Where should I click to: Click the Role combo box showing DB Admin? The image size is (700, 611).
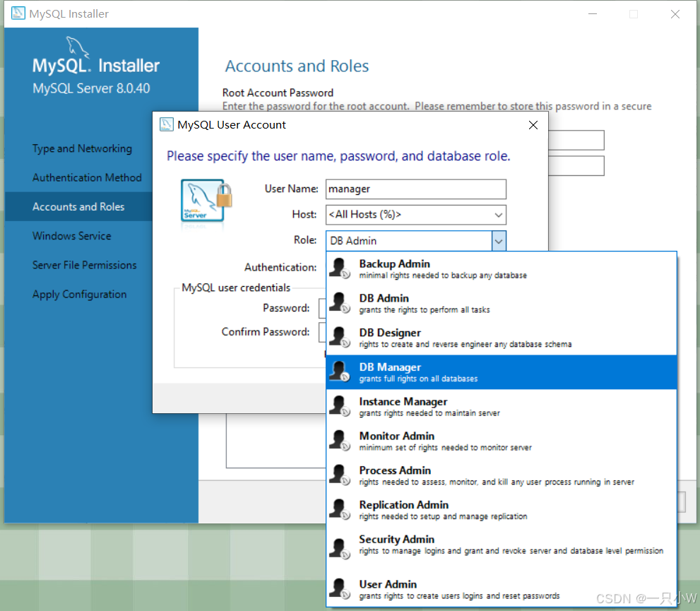416,241
